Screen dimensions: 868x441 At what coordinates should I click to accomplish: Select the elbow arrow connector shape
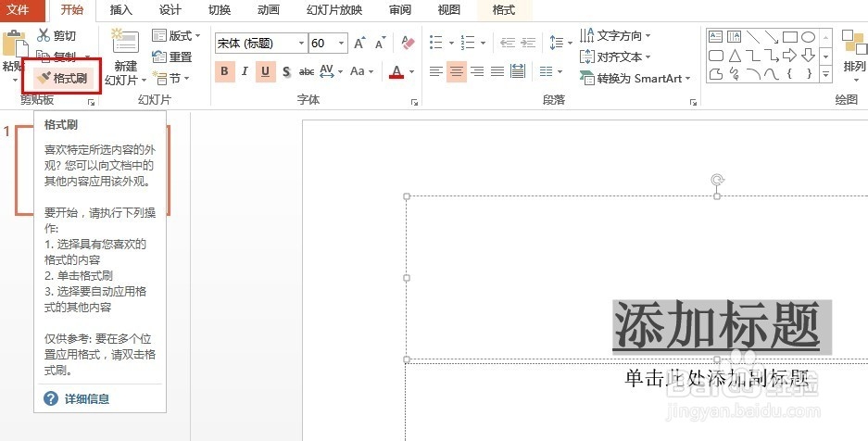[x=771, y=56]
